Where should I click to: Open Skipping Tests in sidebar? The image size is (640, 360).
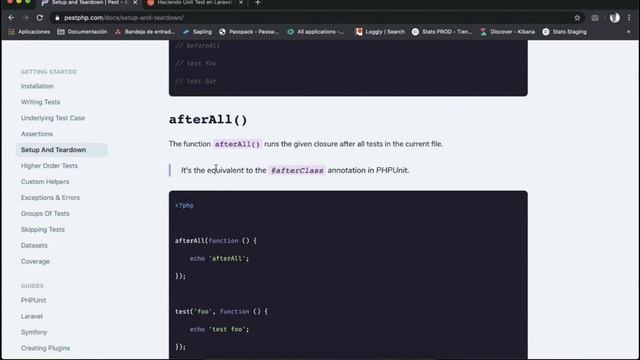click(43, 229)
